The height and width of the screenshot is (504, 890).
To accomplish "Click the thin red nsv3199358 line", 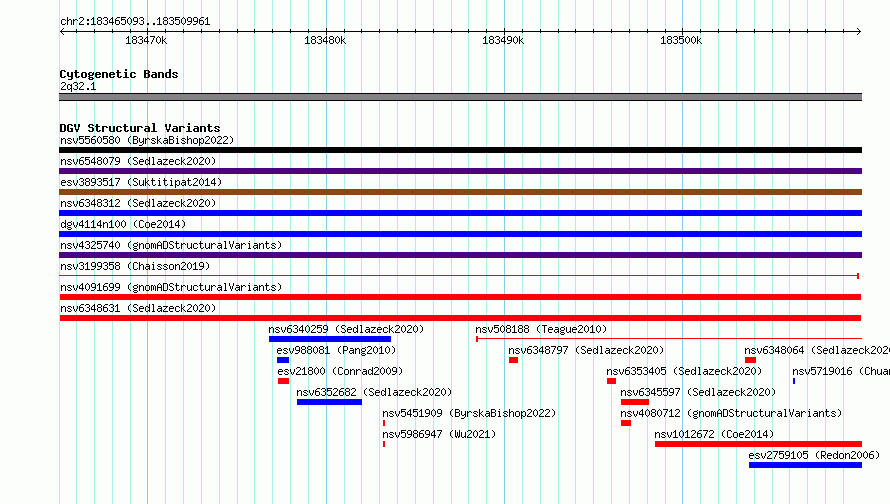I will tap(459, 276).
